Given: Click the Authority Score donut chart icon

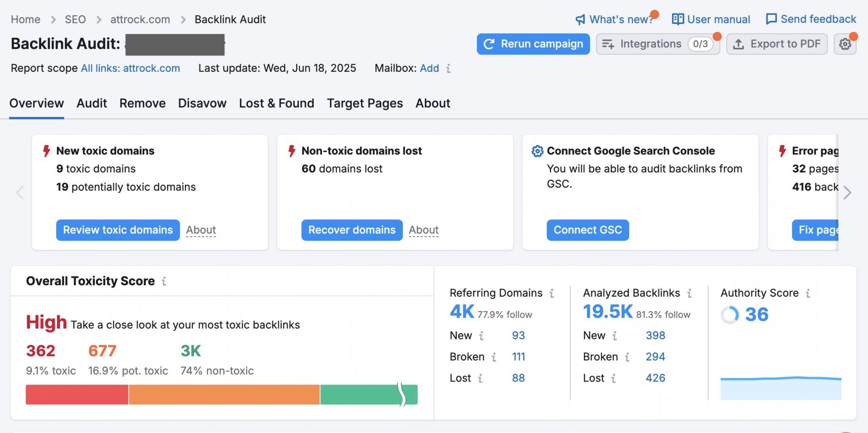Looking at the screenshot, I should 730,315.
